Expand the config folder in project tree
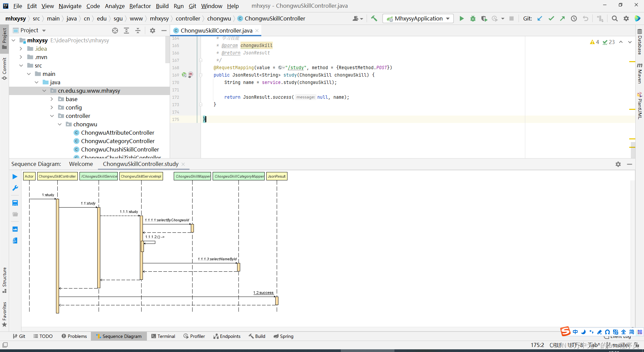 pyautogui.click(x=52, y=107)
